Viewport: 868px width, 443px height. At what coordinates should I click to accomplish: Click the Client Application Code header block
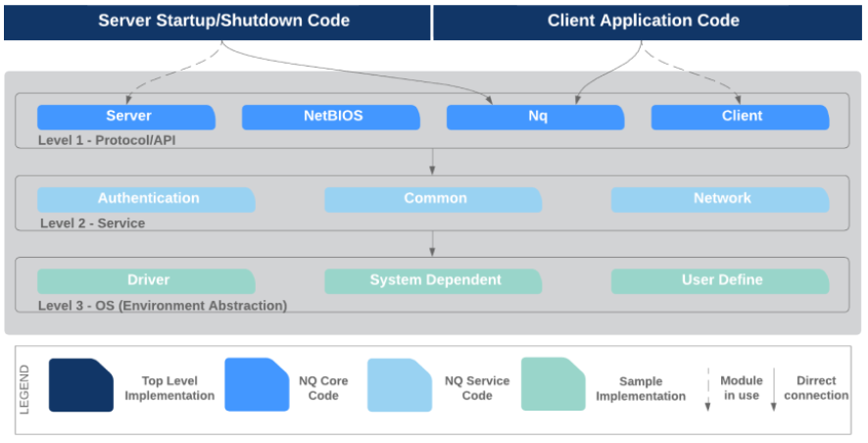click(648, 23)
